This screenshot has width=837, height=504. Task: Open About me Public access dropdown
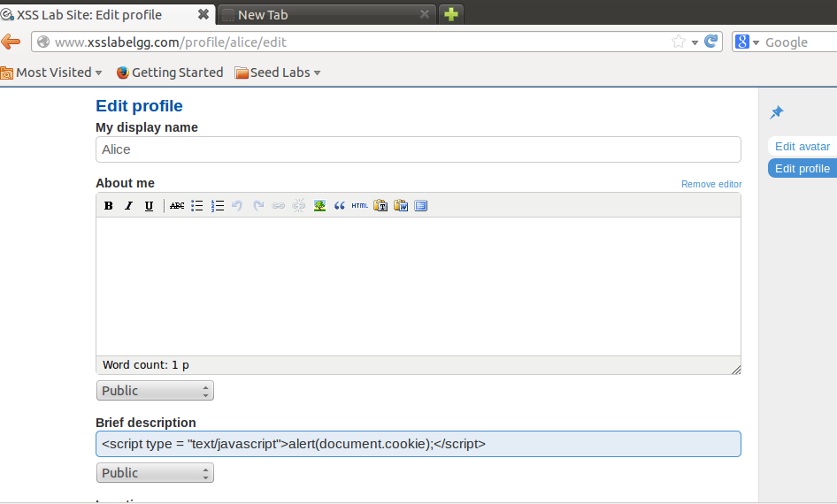pos(155,391)
